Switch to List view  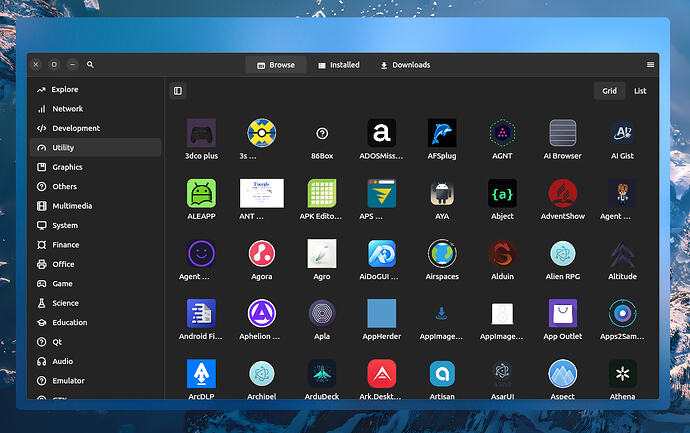(x=640, y=91)
